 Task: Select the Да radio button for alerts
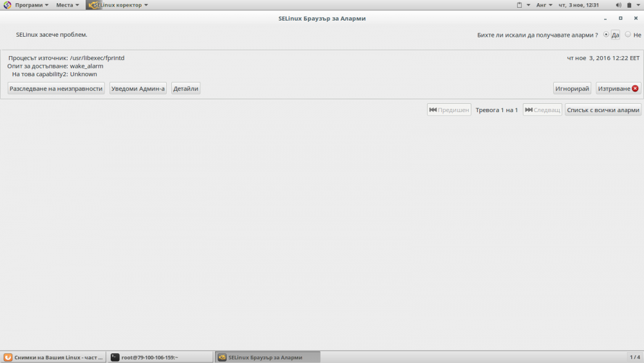(606, 35)
